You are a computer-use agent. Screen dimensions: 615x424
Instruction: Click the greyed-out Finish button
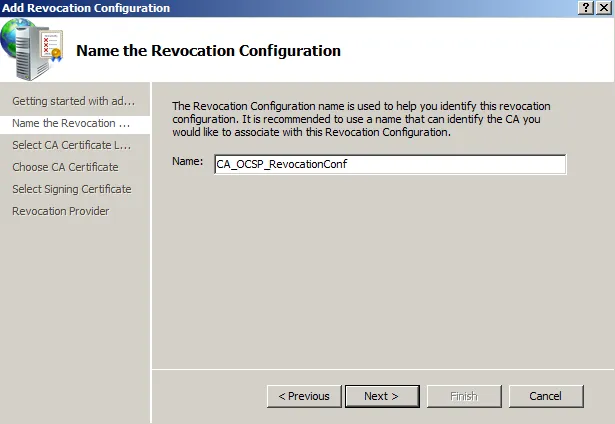[x=463, y=396]
